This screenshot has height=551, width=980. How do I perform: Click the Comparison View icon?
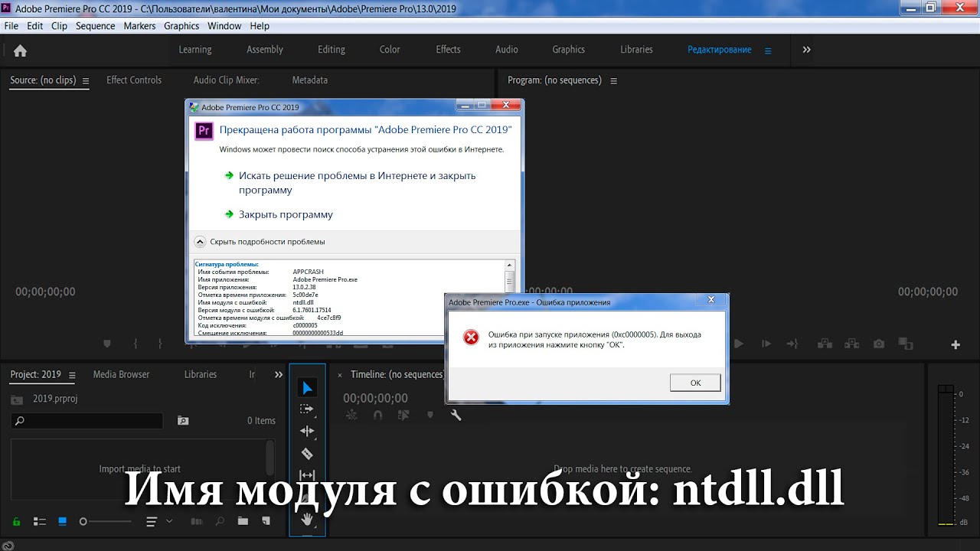click(x=906, y=344)
